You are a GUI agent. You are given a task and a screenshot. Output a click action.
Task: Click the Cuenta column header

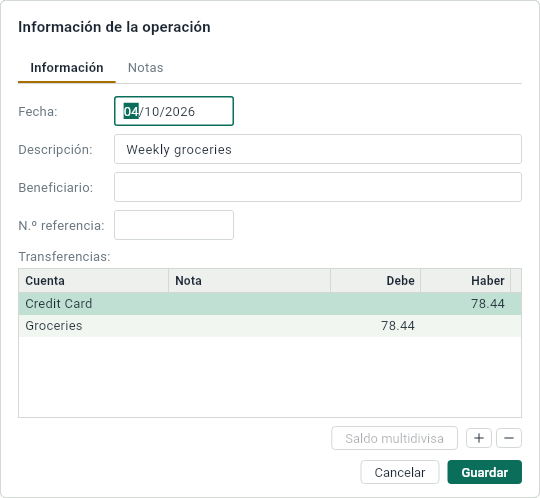tap(94, 281)
